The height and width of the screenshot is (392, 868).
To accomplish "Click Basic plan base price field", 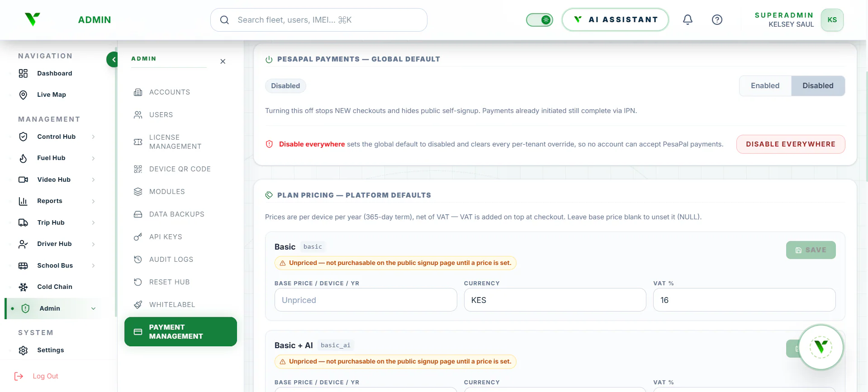I will coord(365,300).
